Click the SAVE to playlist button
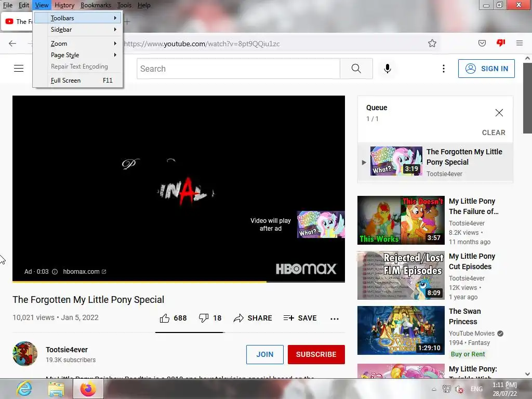 [x=300, y=318]
